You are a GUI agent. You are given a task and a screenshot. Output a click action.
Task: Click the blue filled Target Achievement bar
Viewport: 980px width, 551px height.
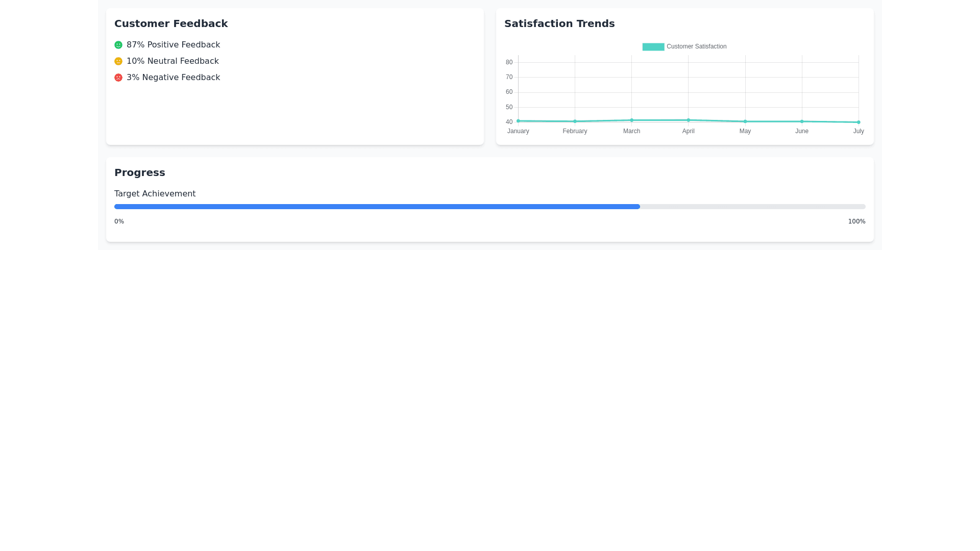pyautogui.click(x=377, y=207)
